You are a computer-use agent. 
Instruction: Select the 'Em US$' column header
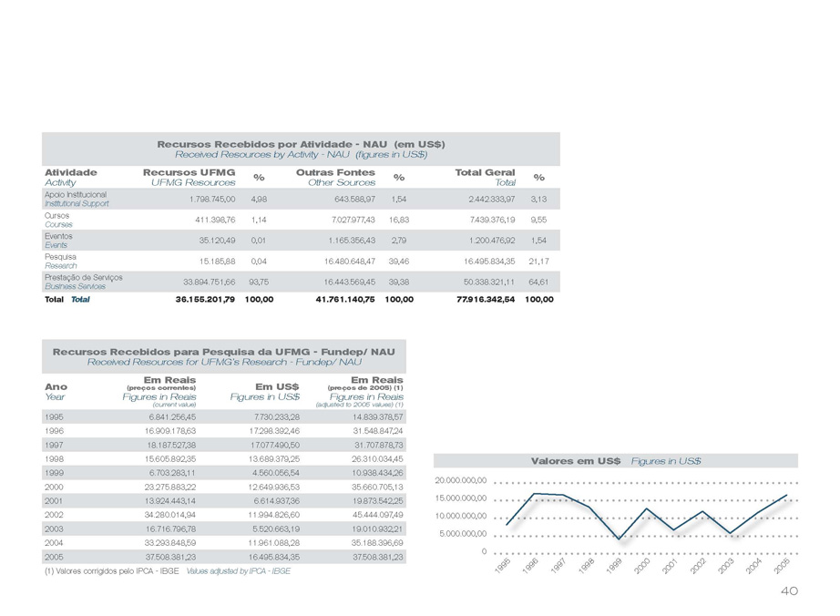point(276,385)
